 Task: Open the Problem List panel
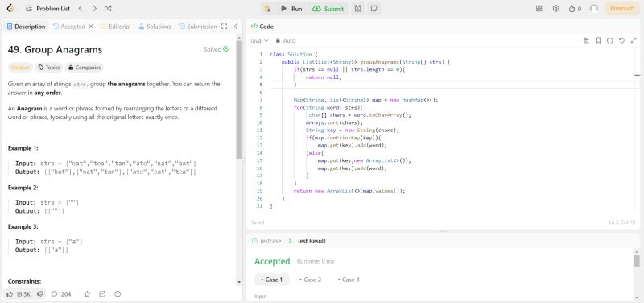(47, 9)
